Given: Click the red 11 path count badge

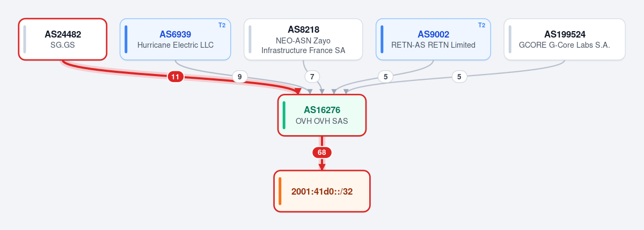Looking at the screenshot, I should 175,77.
